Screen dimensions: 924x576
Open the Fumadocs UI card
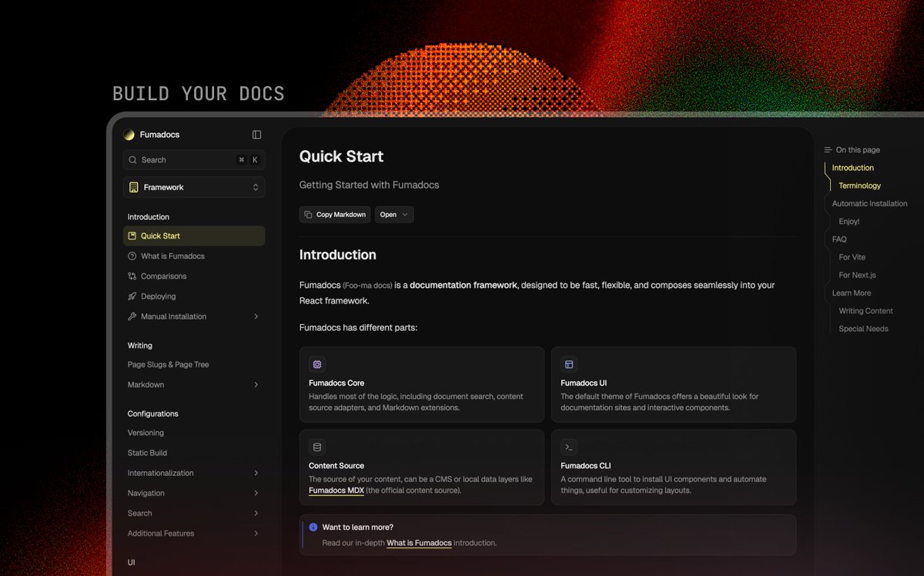(674, 384)
